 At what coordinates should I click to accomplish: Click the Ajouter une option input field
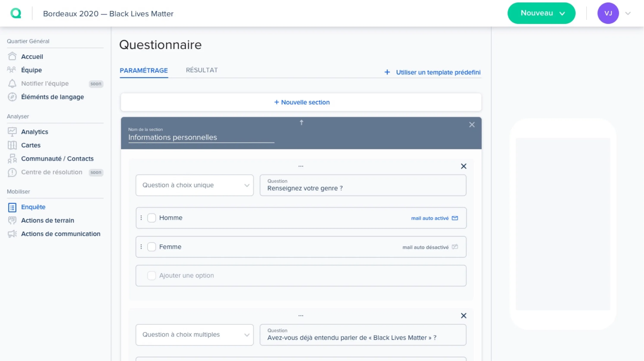coord(301,275)
